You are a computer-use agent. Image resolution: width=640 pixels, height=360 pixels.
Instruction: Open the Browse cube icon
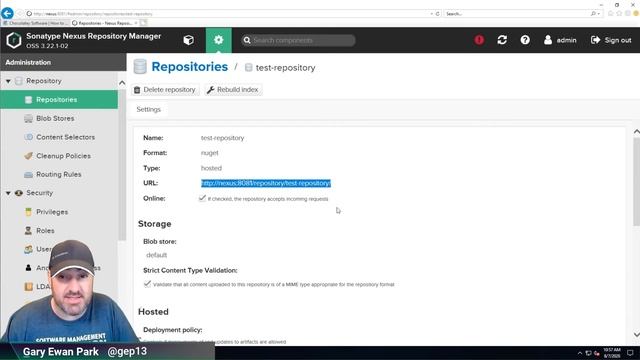pyautogui.click(x=189, y=40)
